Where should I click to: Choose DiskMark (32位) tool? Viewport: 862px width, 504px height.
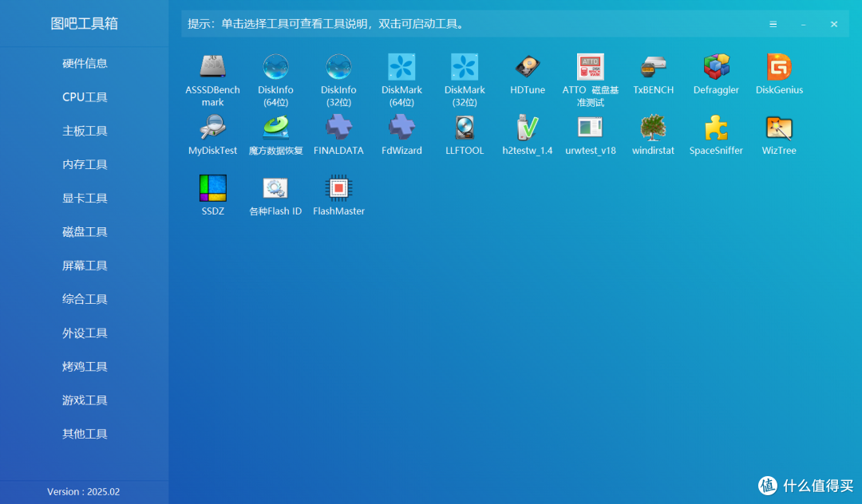point(465,67)
